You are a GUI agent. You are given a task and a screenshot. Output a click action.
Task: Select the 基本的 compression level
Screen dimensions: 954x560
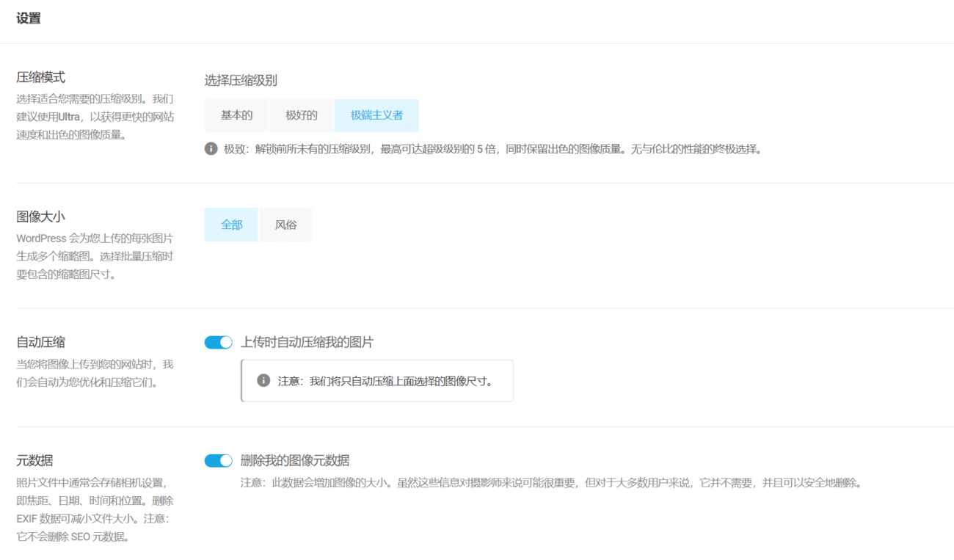(236, 115)
